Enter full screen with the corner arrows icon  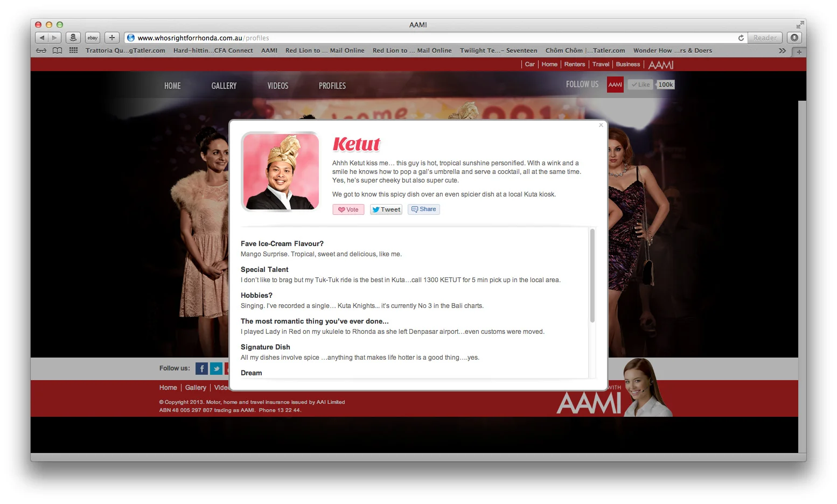(x=800, y=25)
